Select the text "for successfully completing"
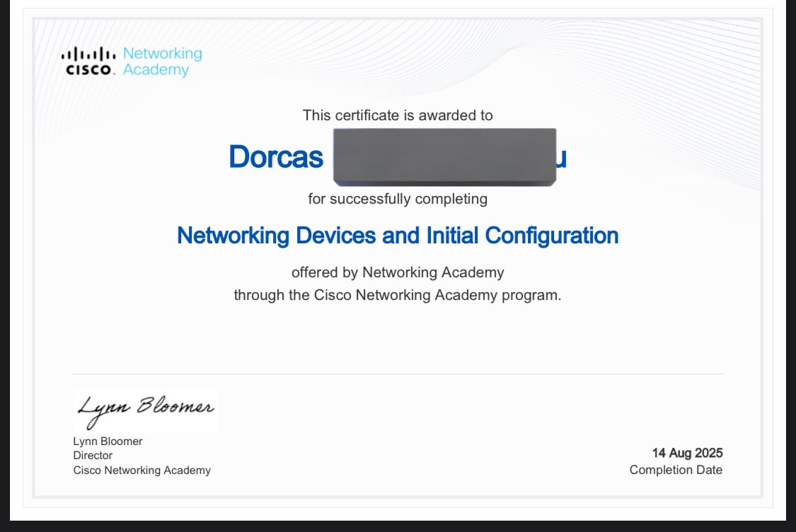The image size is (796, 532). pos(398,199)
